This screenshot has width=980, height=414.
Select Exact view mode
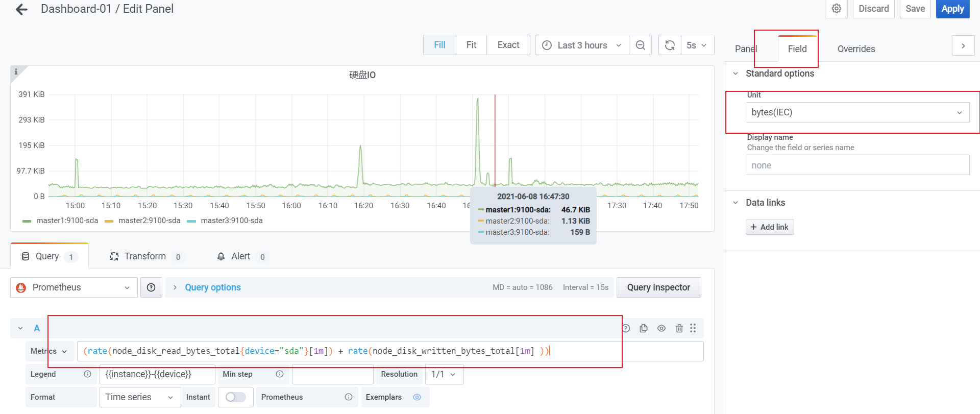coord(508,45)
